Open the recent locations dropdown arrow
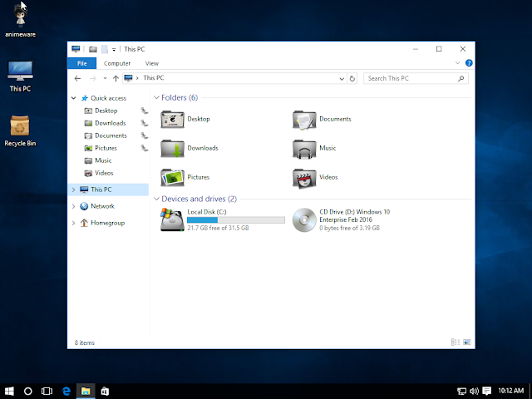This screenshot has width=532, height=399. [x=106, y=78]
